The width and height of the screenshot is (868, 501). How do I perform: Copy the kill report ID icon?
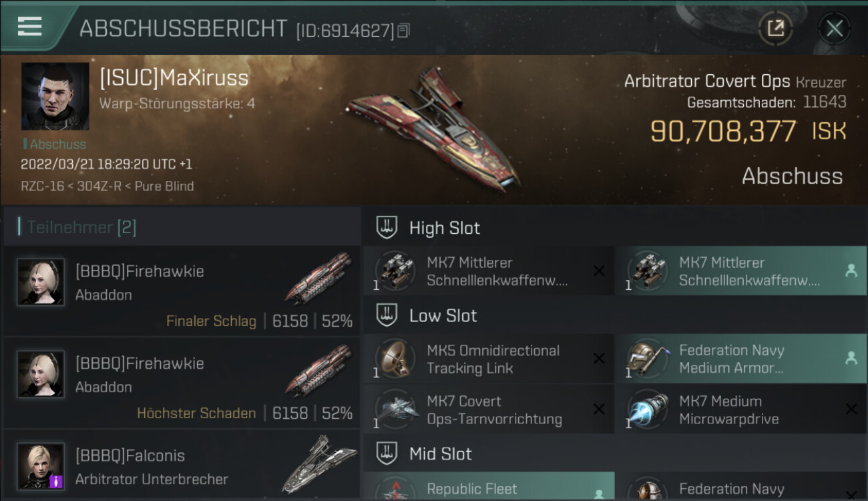[x=403, y=31]
